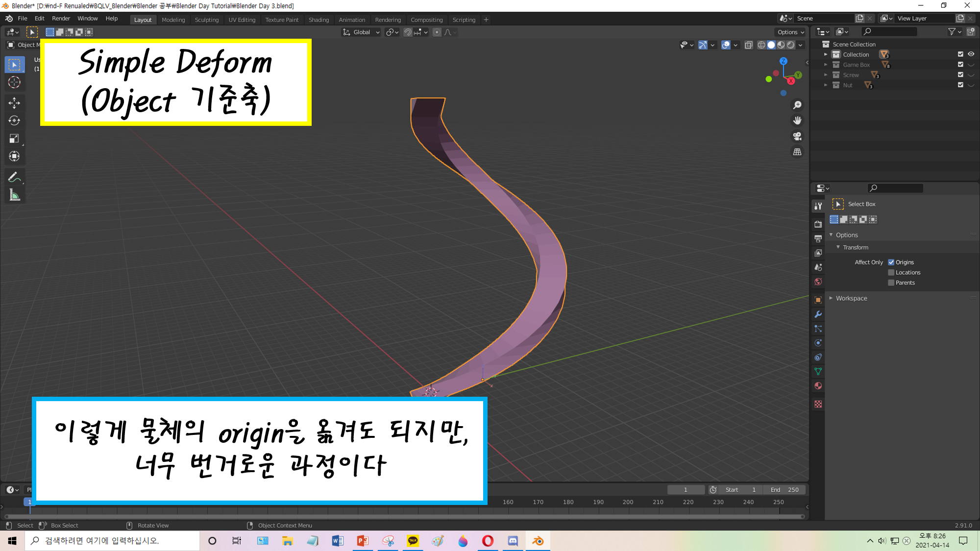Open the Modifier properties wrench tab
Screen dimensions: 980x551
[x=818, y=314]
